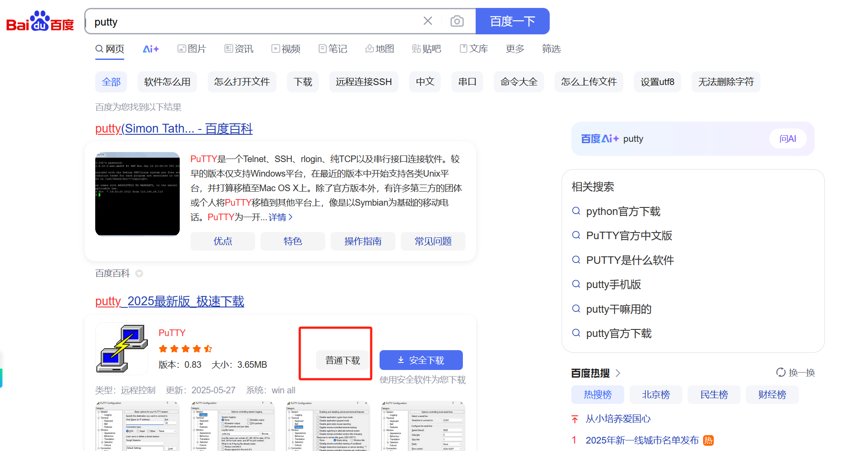The width and height of the screenshot is (868, 451).
Task: Search related term putty手机版
Action: click(614, 285)
